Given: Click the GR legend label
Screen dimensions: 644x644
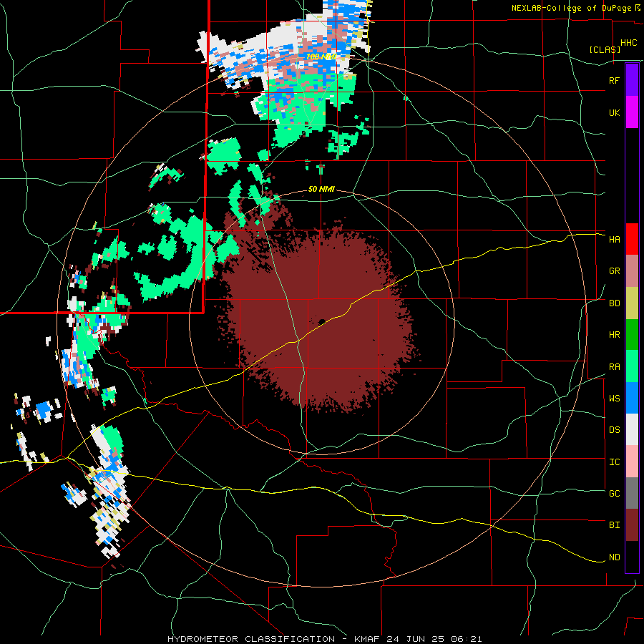Looking at the screenshot, I should [x=614, y=271].
